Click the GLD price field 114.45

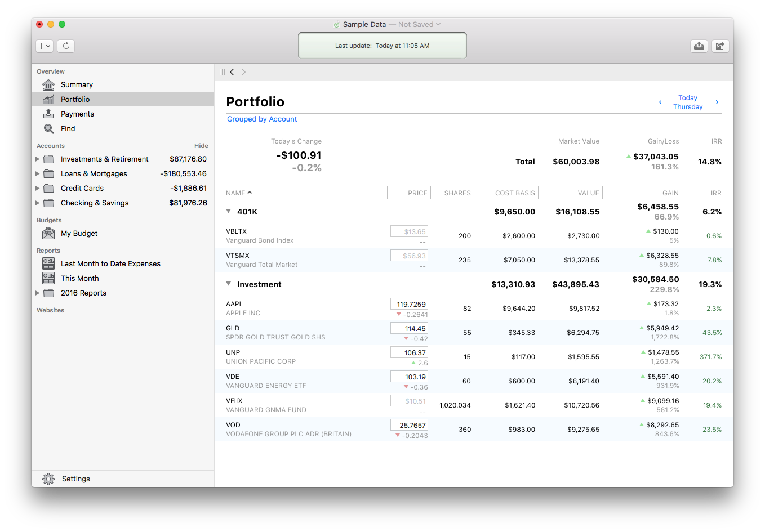[409, 328]
